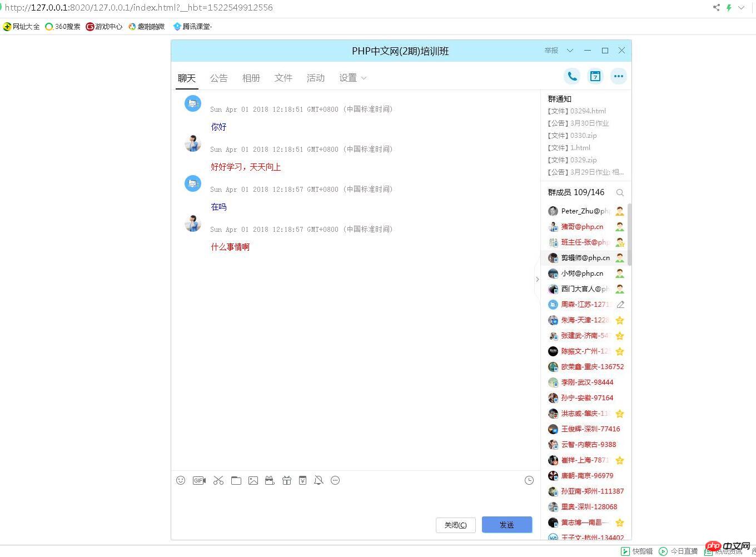Image resolution: width=756 pixels, height=557 pixels.
Task: Click 今日直播 in the browser status bar
Action: click(678, 551)
